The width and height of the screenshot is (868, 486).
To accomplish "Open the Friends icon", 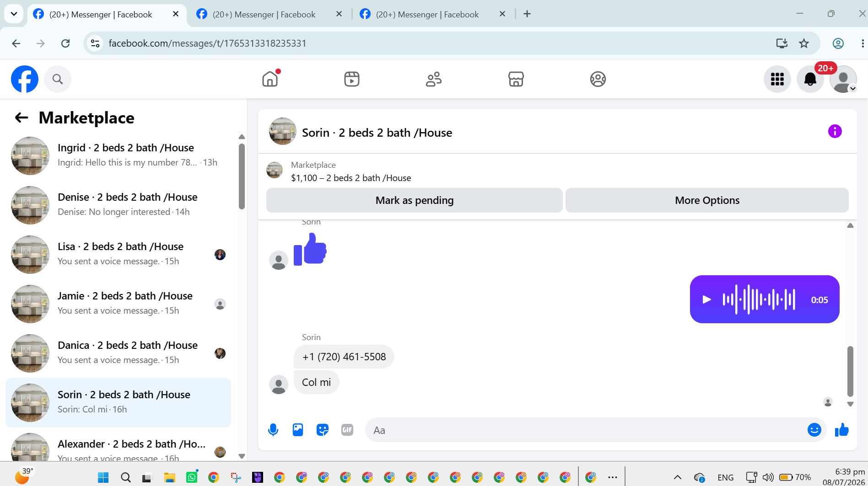I will pyautogui.click(x=434, y=79).
